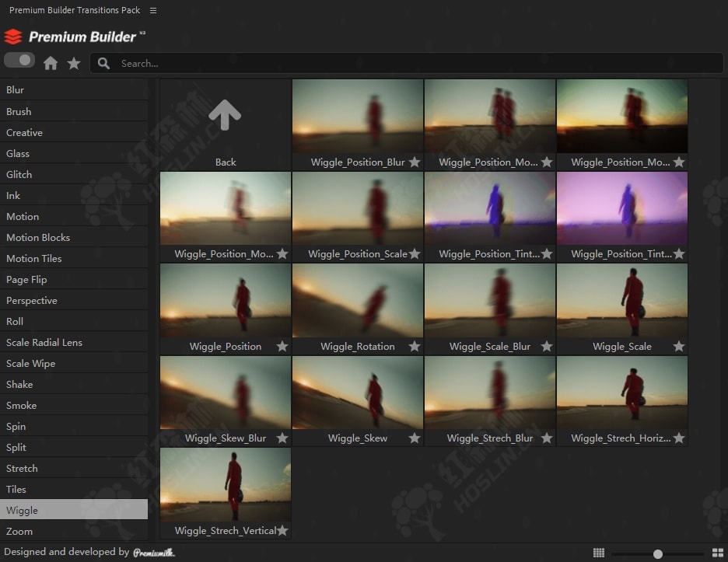728x562 pixels.
Task: Star the Wiggle_Strech_Horiz... preset
Action: (679, 438)
